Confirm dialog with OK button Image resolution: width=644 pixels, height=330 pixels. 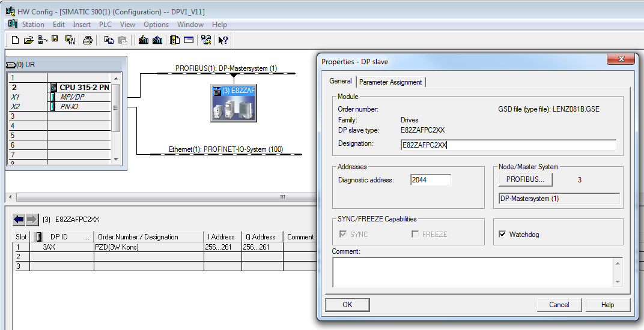347,305
